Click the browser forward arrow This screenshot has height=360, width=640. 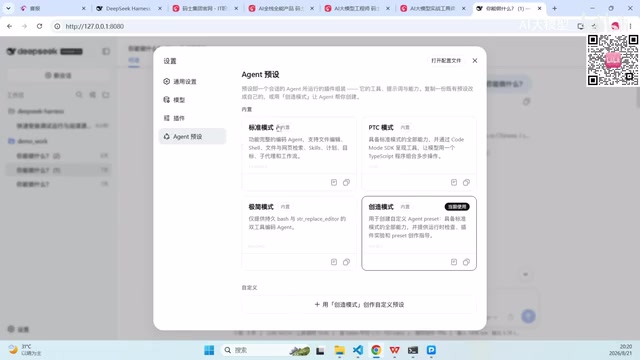pyautogui.click(x=24, y=26)
